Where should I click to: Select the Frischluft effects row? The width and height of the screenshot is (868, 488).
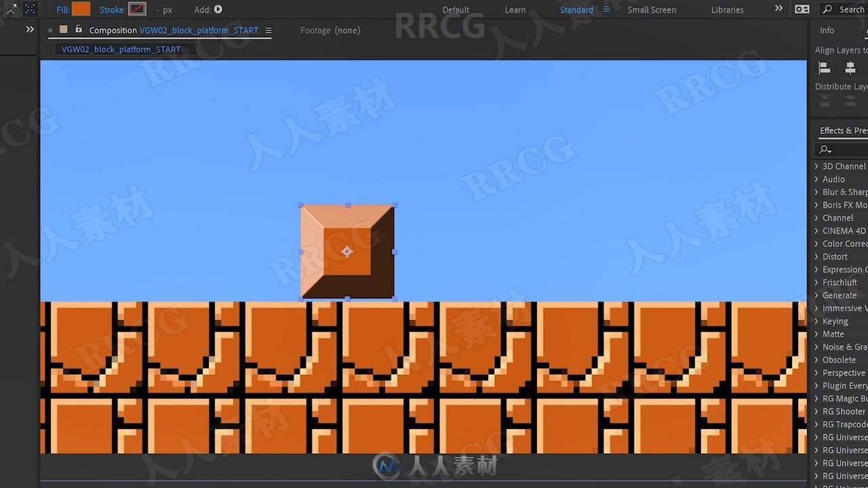coord(841,282)
